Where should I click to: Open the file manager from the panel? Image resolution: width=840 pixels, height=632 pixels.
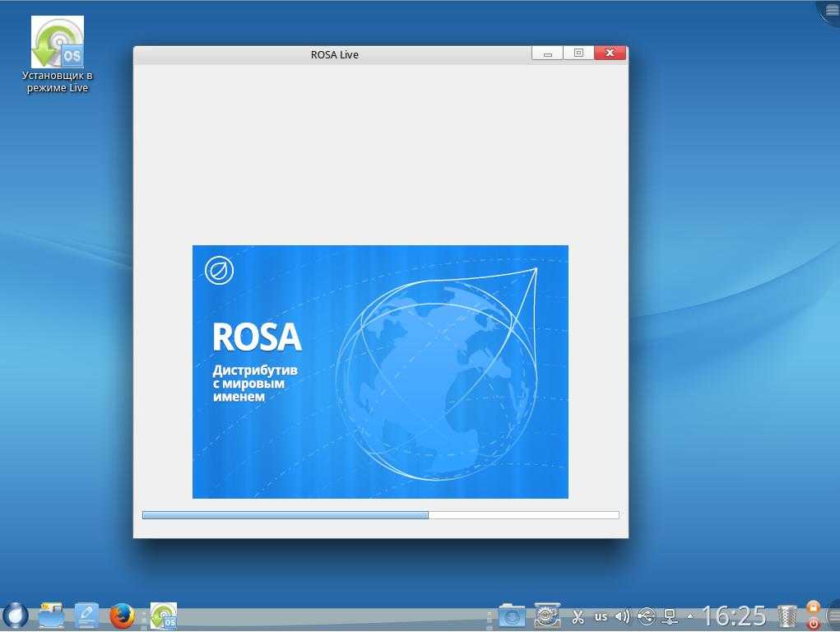pos(51,615)
